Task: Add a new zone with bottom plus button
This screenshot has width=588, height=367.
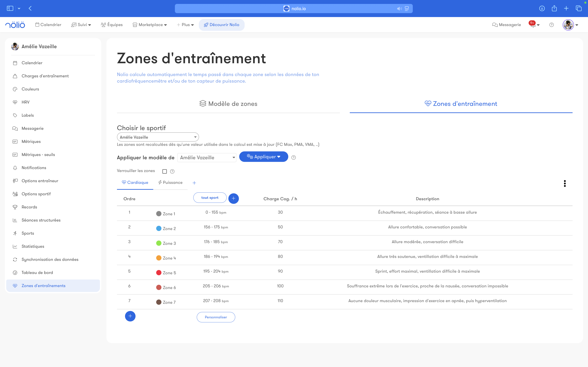Action: coord(130,316)
